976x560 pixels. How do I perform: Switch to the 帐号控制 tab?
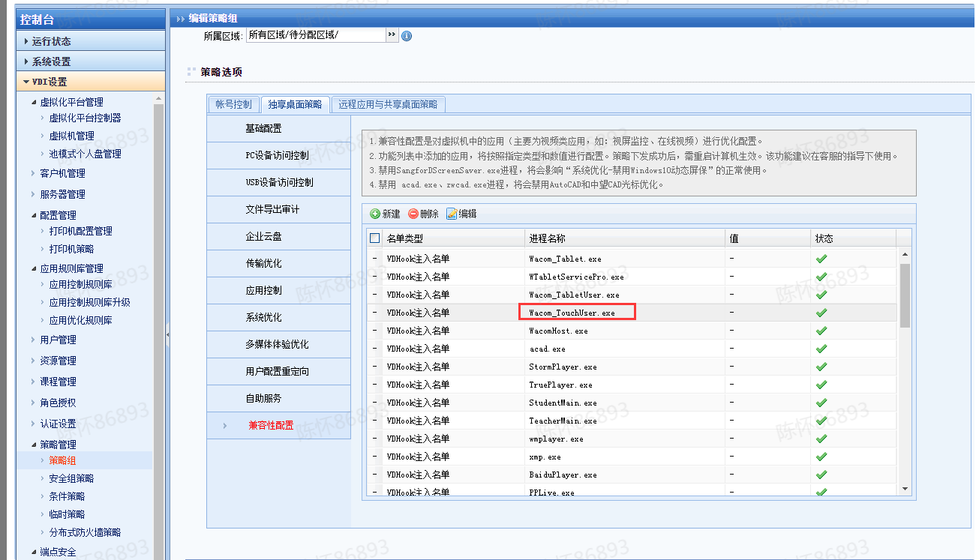(x=234, y=104)
